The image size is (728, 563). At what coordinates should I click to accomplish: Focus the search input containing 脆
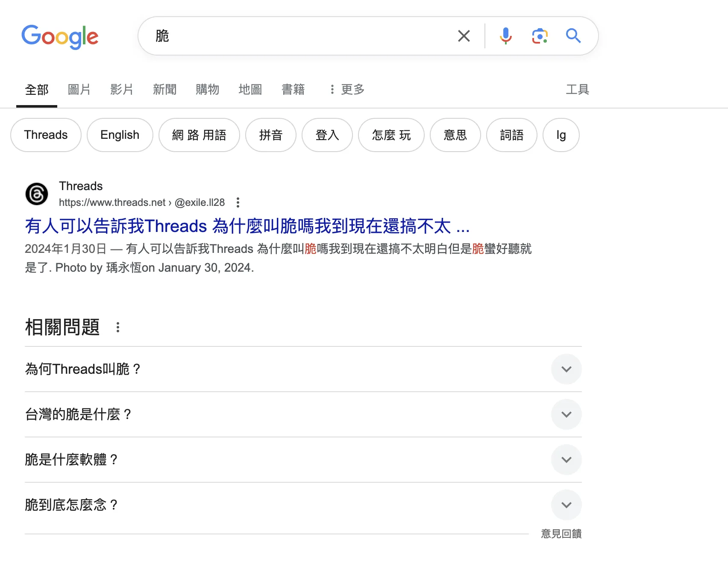pos(299,36)
